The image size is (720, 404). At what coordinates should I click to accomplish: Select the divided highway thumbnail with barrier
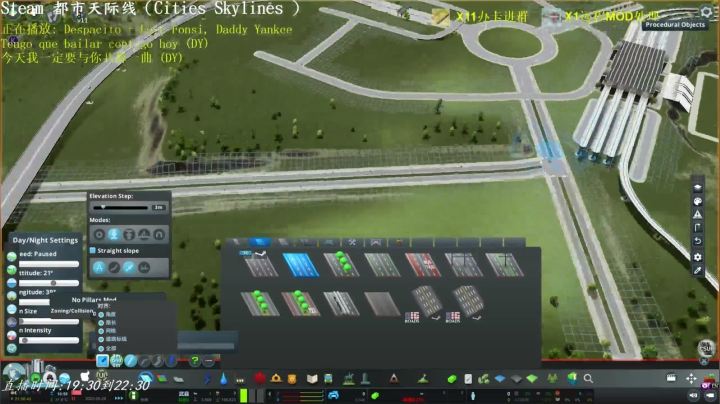click(341, 304)
